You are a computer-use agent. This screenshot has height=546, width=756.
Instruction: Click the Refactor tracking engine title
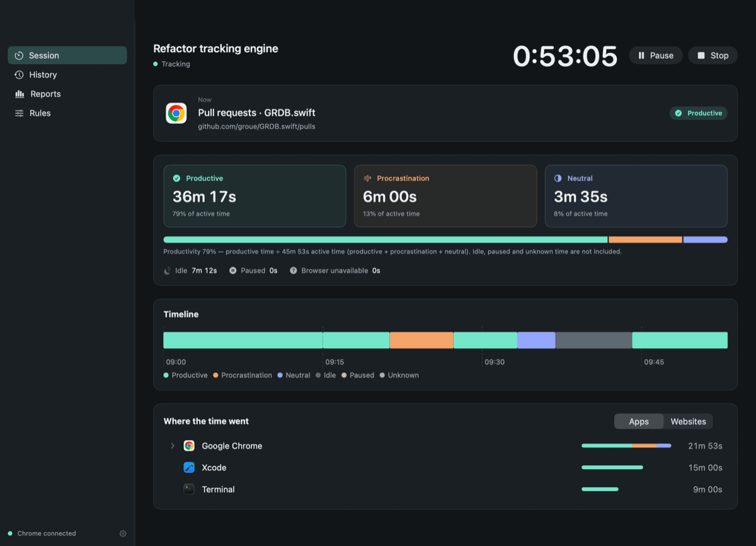pyautogui.click(x=215, y=49)
